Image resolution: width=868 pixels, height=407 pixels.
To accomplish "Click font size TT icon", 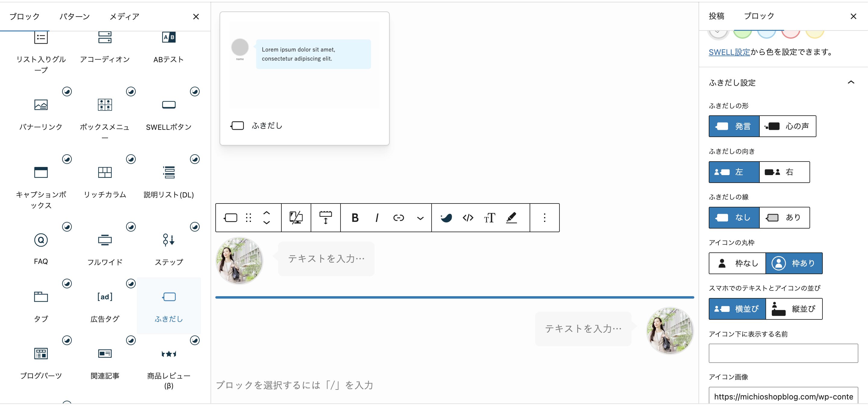I will (x=489, y=218).
